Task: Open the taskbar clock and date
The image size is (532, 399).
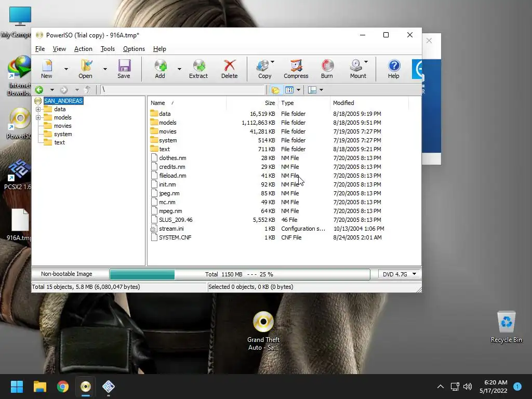Action: 494,387
